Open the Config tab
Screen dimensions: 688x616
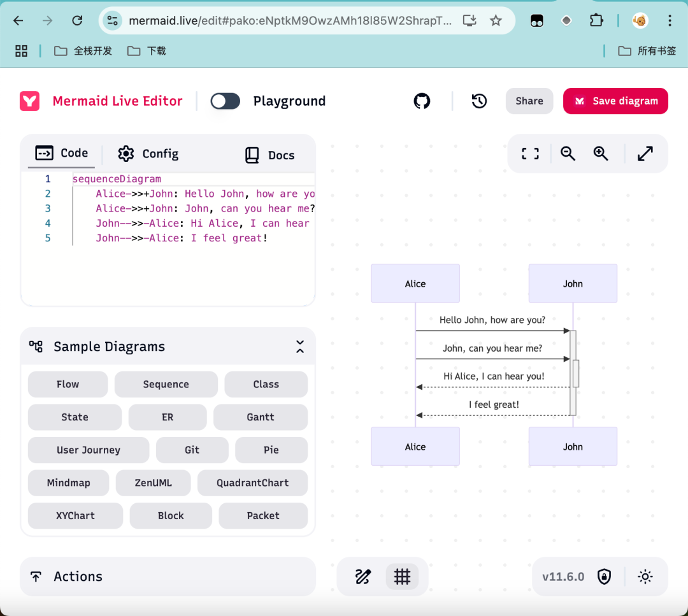pyautogui.click(x=148, y=154)
